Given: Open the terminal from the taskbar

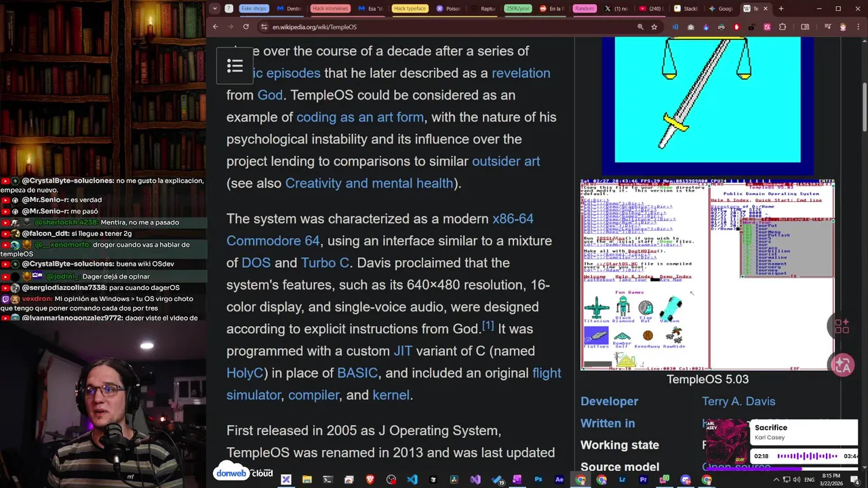Looking at the screenshot, I should tap(328, 480).
